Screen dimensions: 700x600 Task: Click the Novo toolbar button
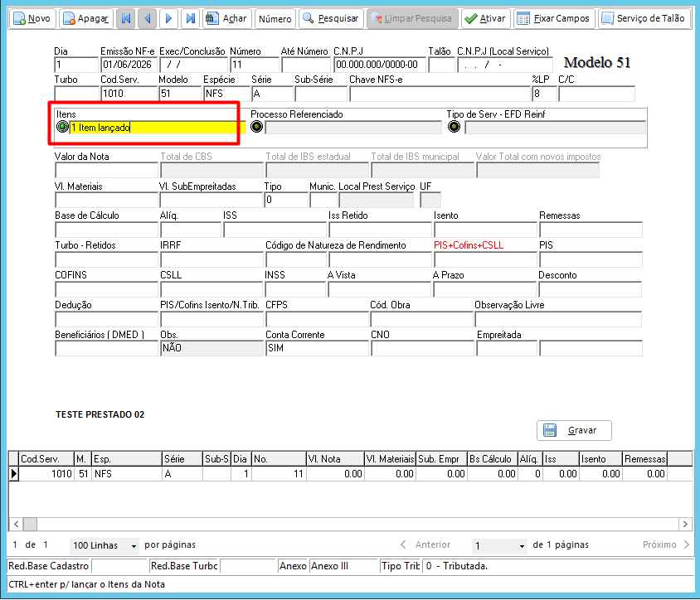(x=32, y=19)
